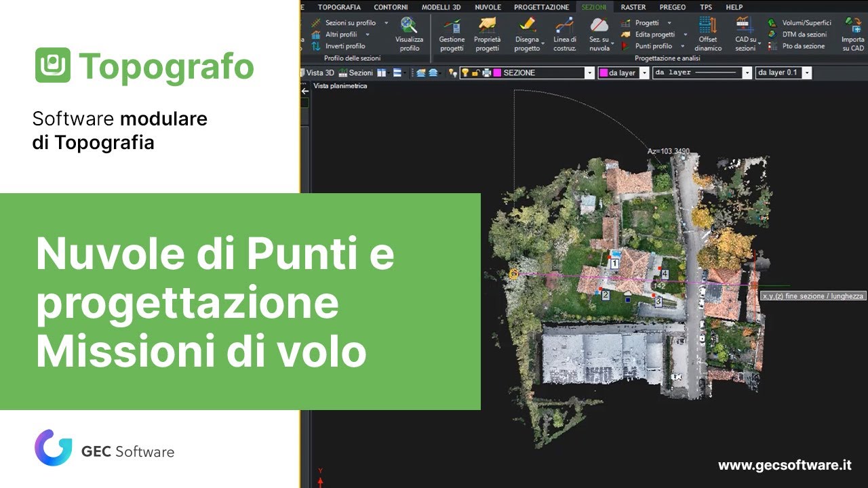Click Inverti profilo icon
Viewport: 868px width, 488px height.
[316, 46]
